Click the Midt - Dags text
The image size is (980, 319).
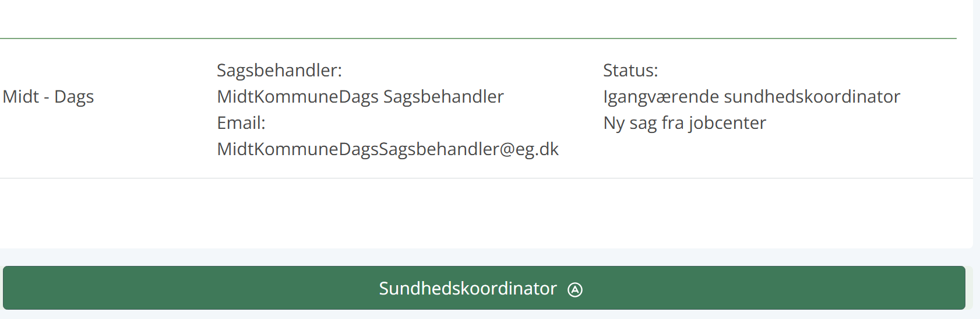click(48, 97)
